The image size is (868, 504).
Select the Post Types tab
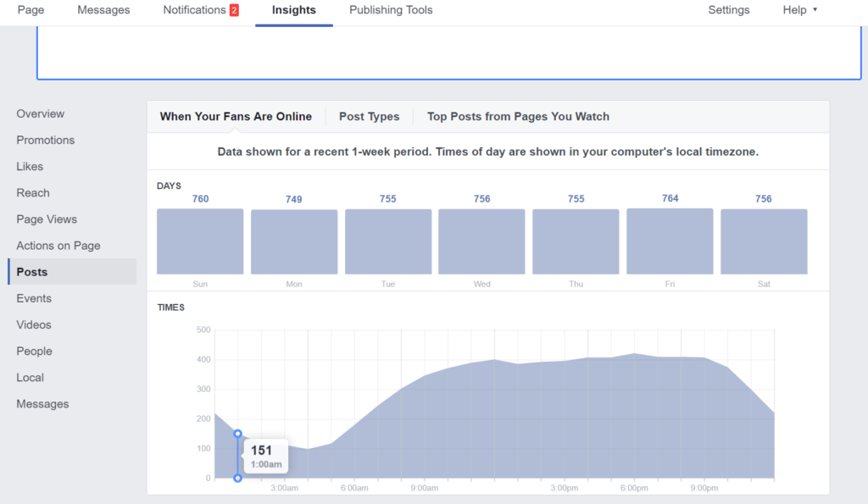point(369,117)
